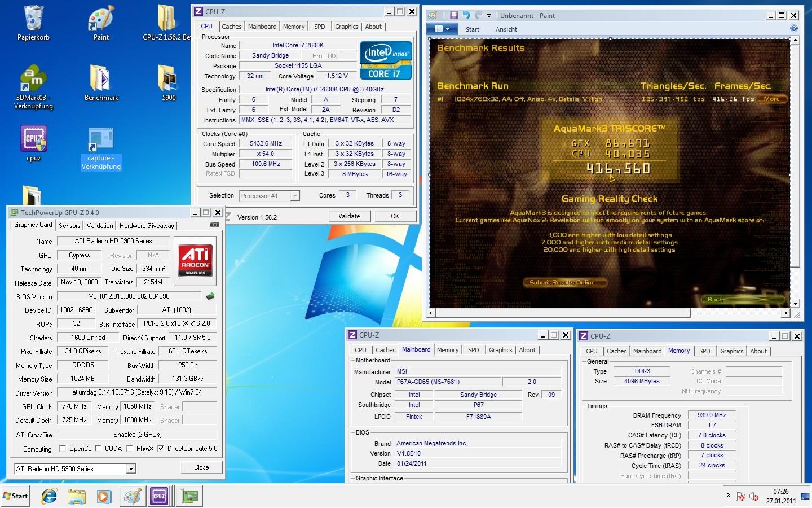
Task: Click the ATI Radeon logo in GPU-Z
Action: tap(195, 260)
